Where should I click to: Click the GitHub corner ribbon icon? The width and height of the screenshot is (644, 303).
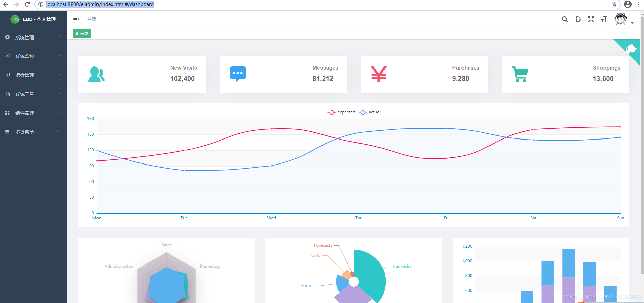(x=631, y=49)
